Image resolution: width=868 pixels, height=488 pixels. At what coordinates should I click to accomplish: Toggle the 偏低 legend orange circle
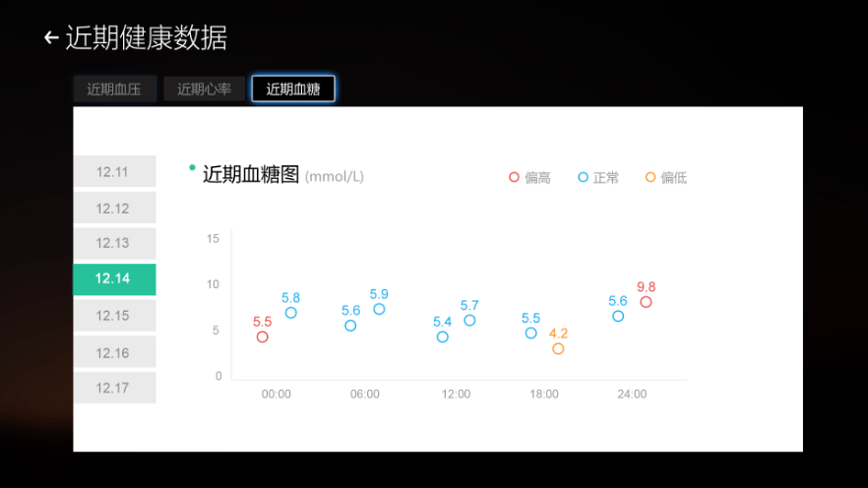pyautogui.click(x=651, y=177)
